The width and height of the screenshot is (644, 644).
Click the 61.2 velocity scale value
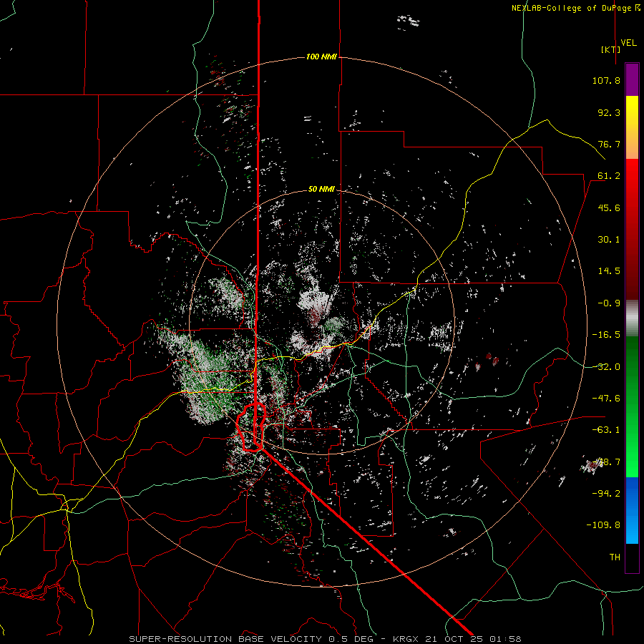[x=609, y=176]
